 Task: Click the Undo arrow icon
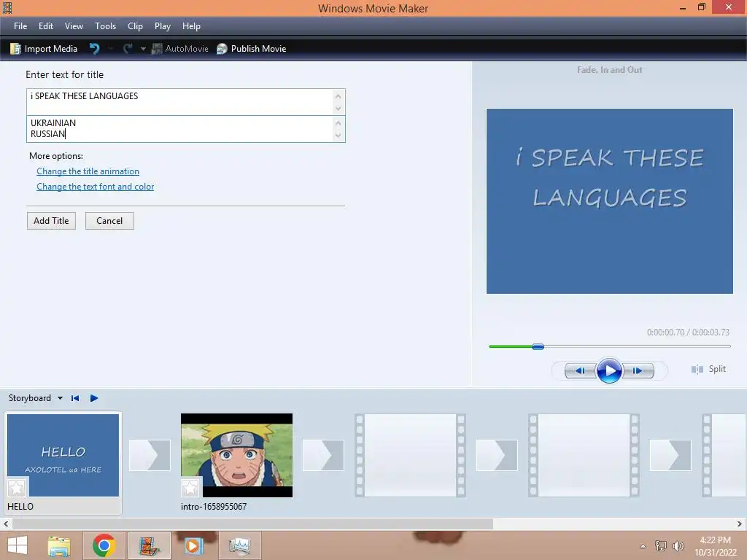pos(94,49)
